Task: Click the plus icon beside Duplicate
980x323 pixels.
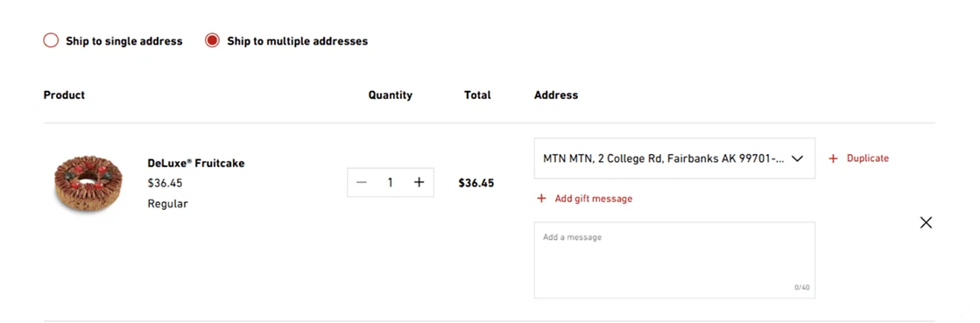Action: click(x=833, y=158)
